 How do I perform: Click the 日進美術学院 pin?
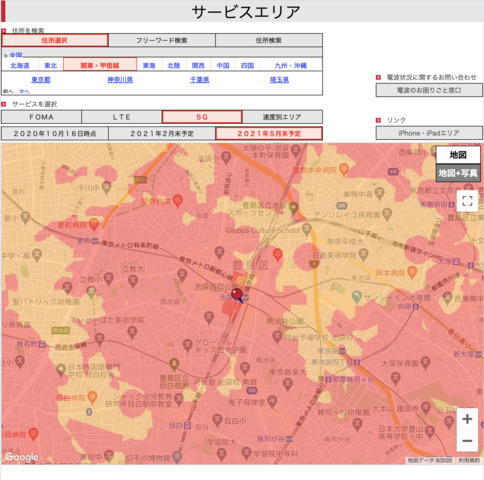363,255
